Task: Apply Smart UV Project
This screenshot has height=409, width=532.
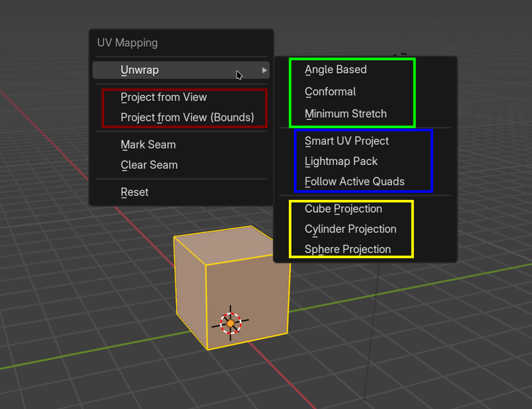Action: [347, 141]
